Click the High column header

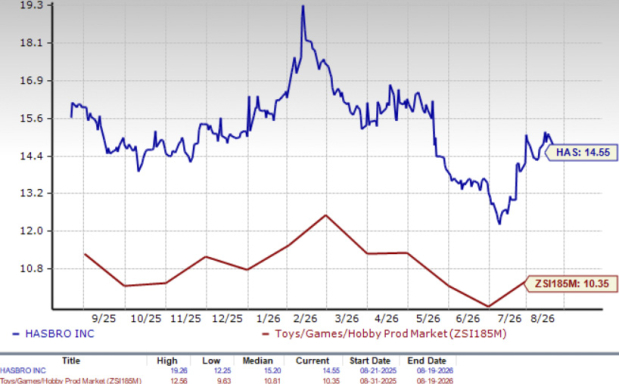pyautogui.click(x=167, y=361)
